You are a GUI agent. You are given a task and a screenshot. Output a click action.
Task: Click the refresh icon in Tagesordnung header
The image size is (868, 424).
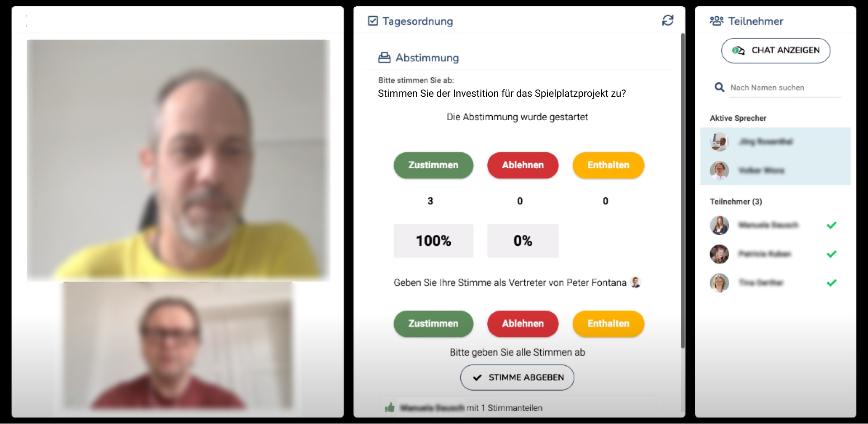(668, 20)
